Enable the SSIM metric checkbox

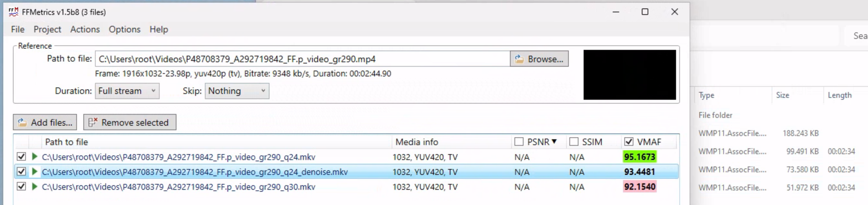coord(574,142)
